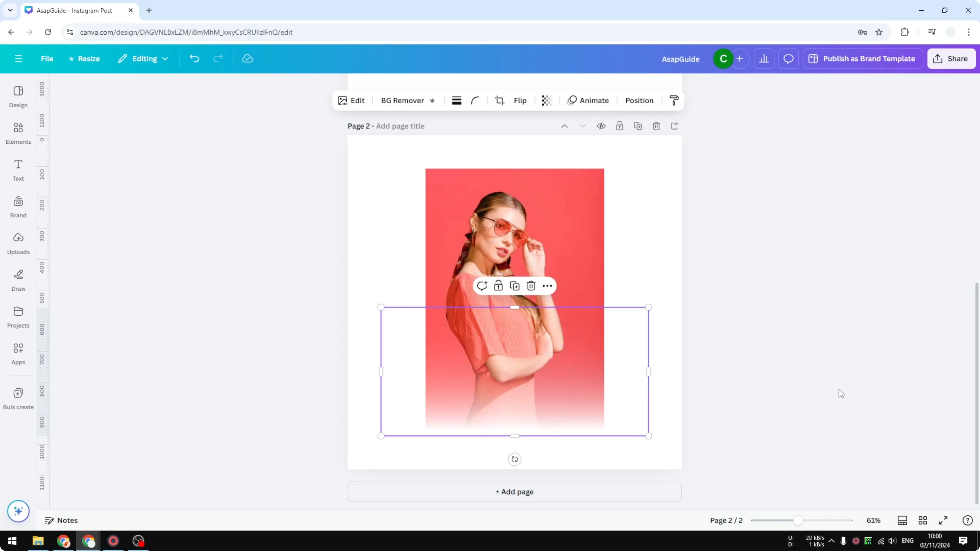Open the Animate panel

[x=589, y=100]
